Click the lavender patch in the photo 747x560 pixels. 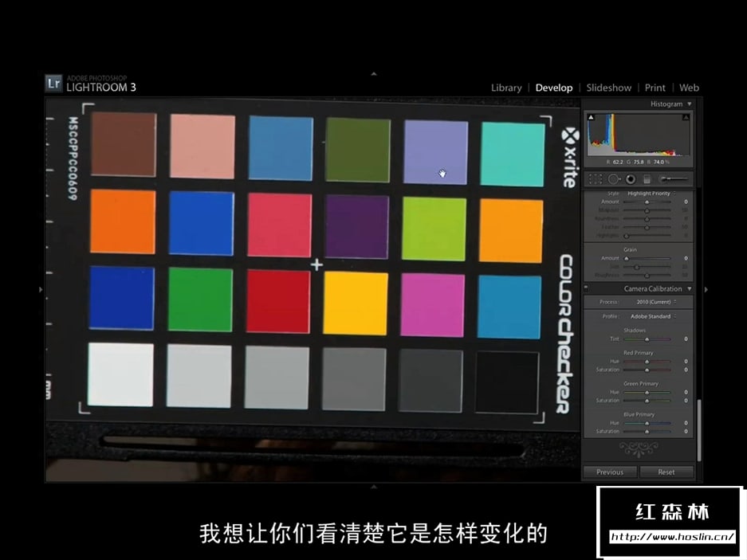[x=435, y=152]
